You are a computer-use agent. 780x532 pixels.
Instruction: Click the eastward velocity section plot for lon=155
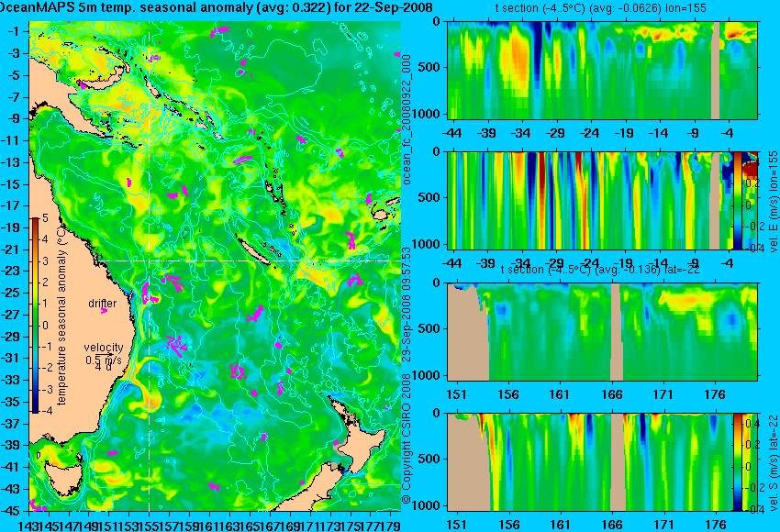click(590, 200)
